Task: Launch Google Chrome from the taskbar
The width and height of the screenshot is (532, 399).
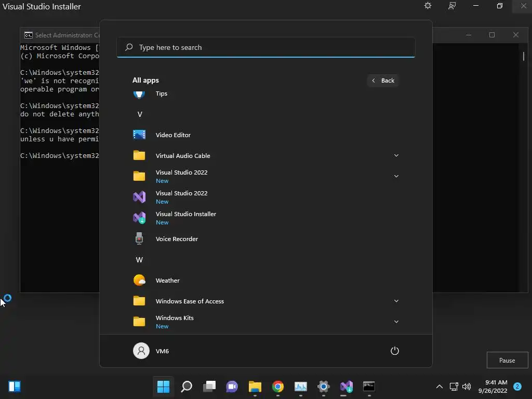Action: click(278, 387)
